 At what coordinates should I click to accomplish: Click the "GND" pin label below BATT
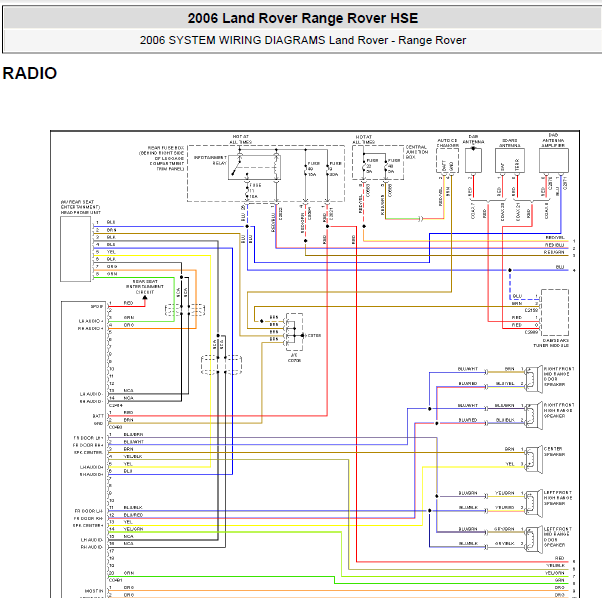(x=99, y=424)
